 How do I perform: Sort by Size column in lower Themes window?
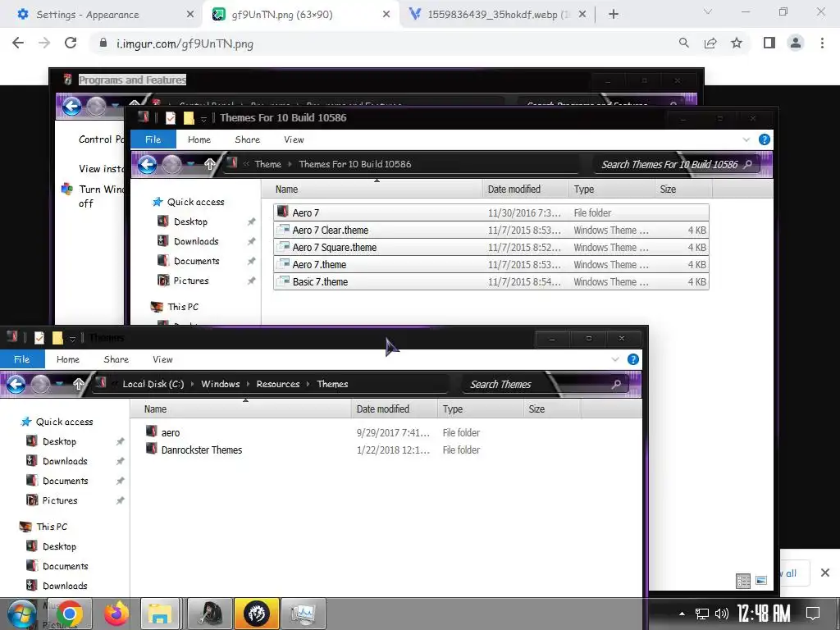pos(551,409)
